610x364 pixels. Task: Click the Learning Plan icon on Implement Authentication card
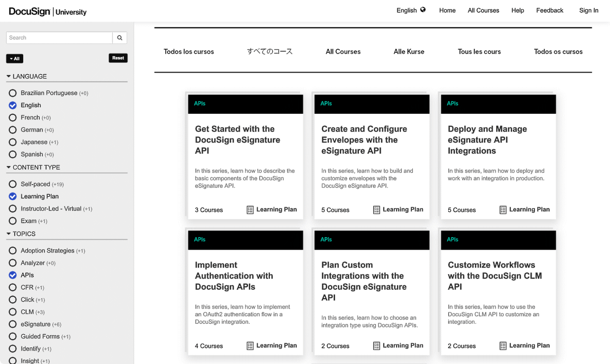[250, 345]
